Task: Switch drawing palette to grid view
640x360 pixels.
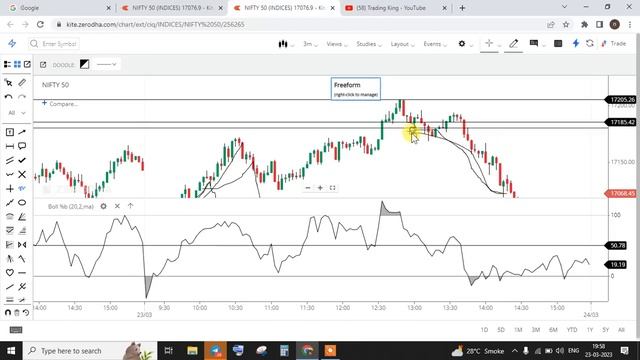Action: pos(17,64)
